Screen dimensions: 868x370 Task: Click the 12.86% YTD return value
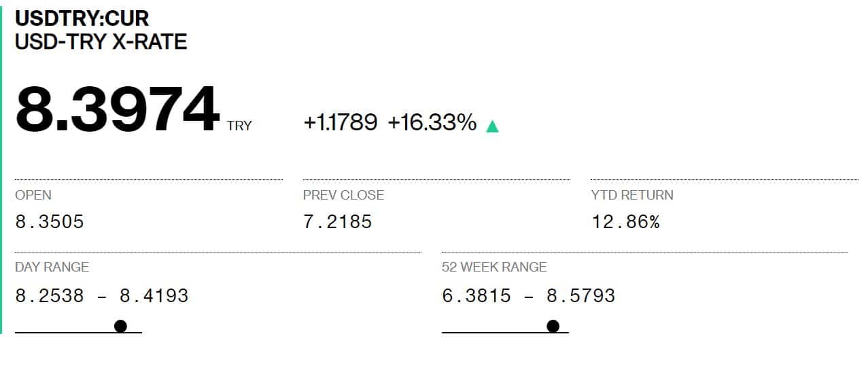pyautogui.click(x=625, y=222)
